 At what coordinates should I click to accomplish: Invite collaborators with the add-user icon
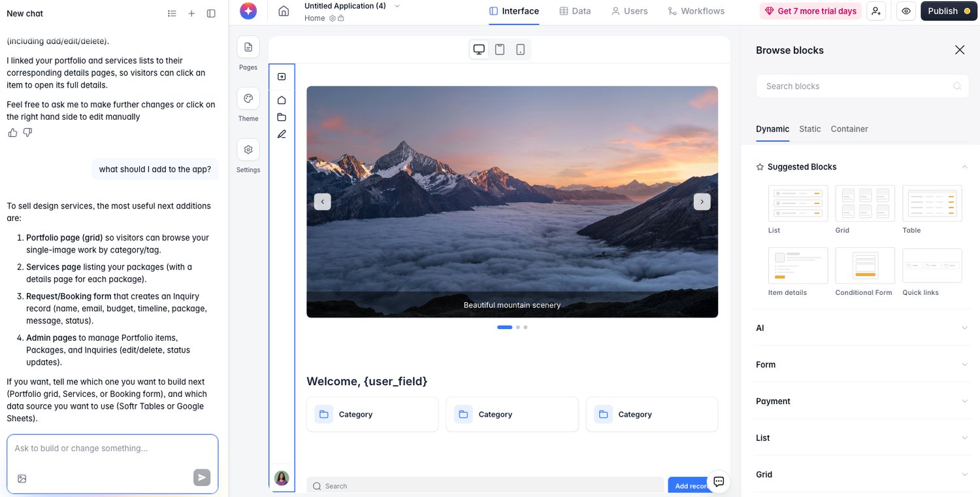tap(876, 11)
